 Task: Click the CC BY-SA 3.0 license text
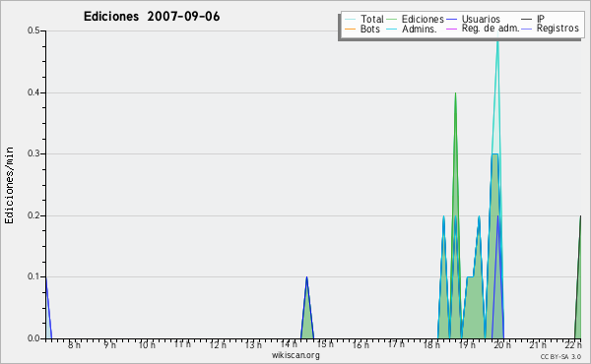[560, 356]
